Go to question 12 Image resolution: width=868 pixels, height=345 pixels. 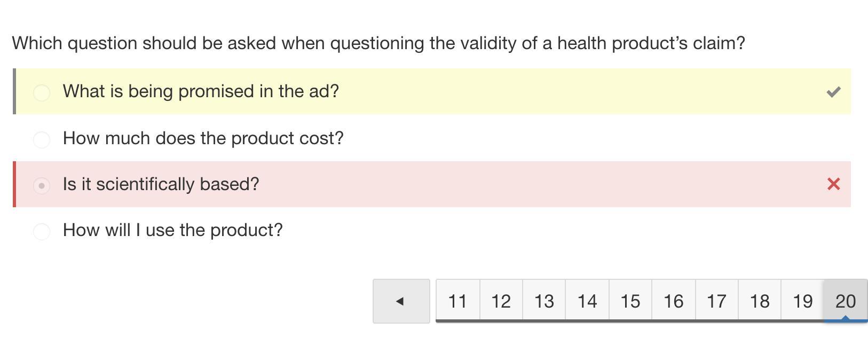[501, 301]
